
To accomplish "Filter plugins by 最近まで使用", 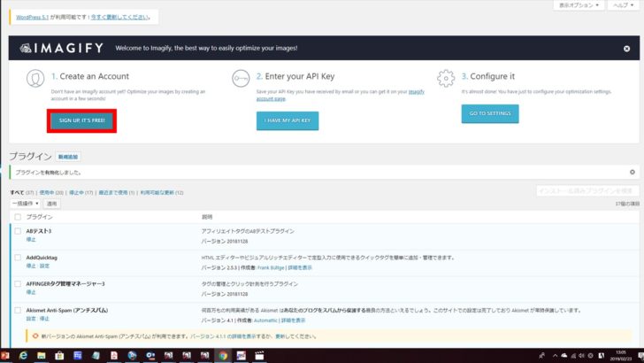I will coord(113,192).
